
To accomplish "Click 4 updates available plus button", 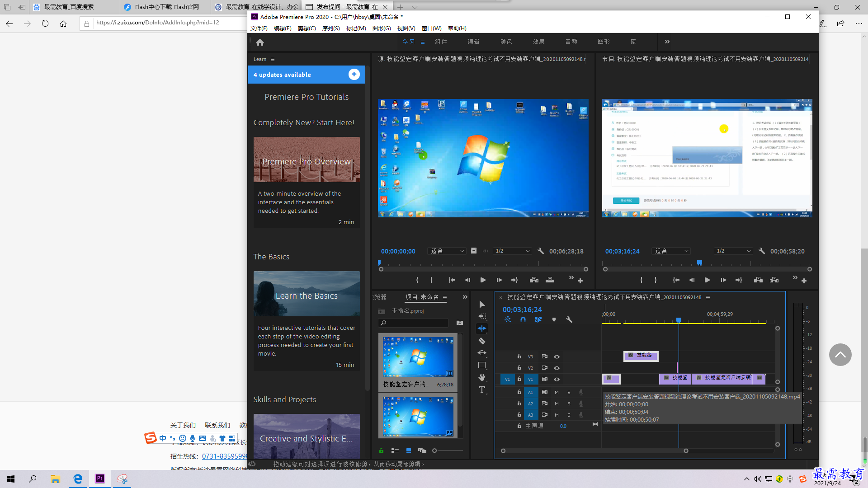I will tap(354, 75).
